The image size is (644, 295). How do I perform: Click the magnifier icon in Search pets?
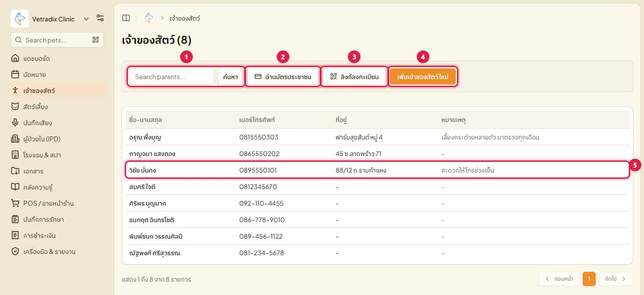[18, 40]
